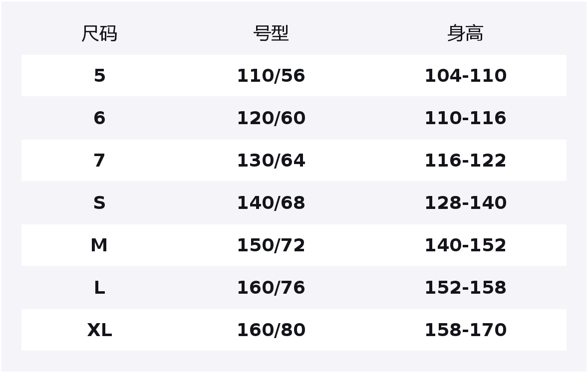Select size 6 cell
The width and height of the screenshot is (588, 373).
point(99,118)
